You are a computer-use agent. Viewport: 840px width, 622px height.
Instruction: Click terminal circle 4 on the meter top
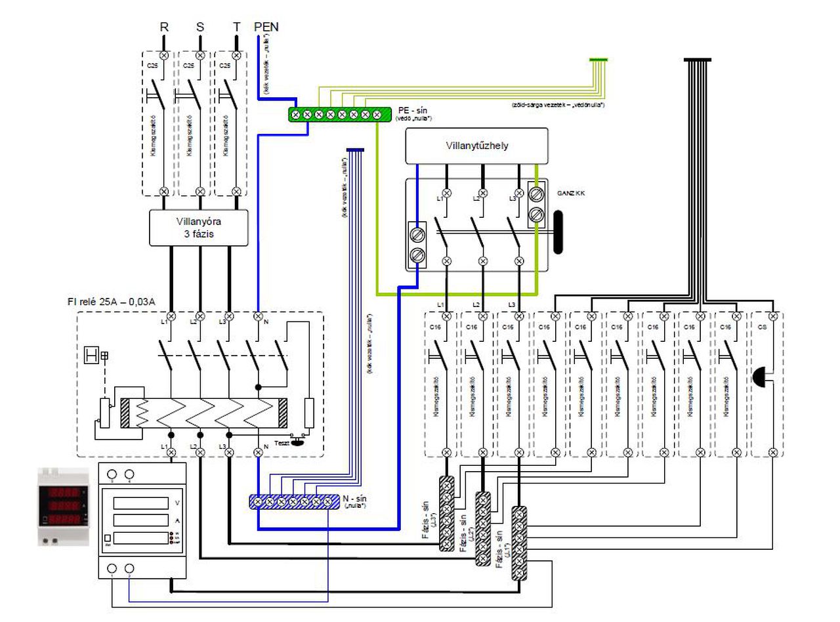point(130,474)
